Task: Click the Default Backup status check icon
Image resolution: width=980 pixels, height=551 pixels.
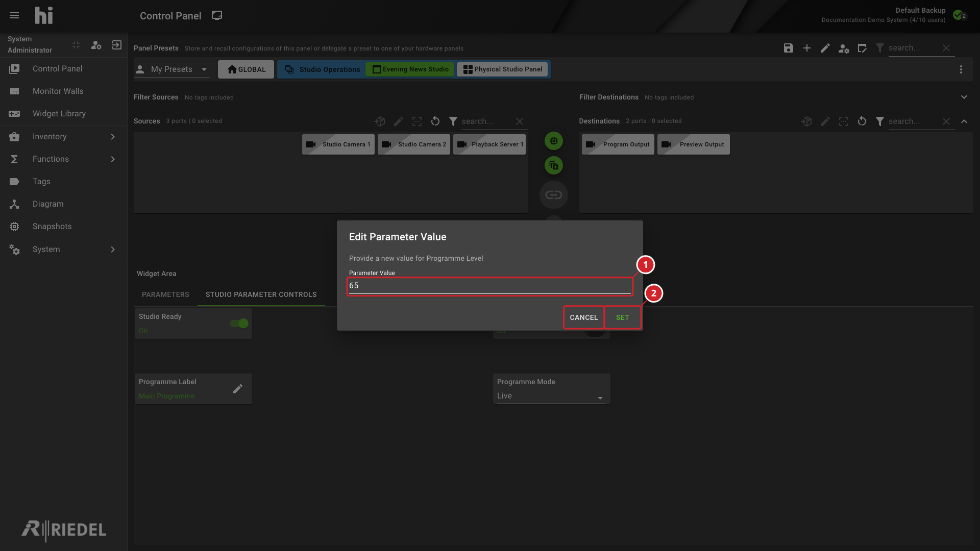Action: 958,15
